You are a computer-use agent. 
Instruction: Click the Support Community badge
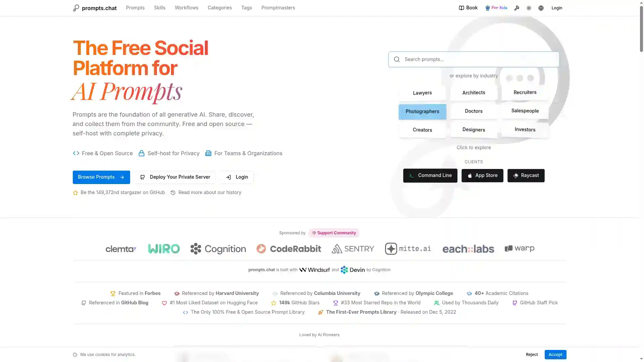click(x=334, y=233)
